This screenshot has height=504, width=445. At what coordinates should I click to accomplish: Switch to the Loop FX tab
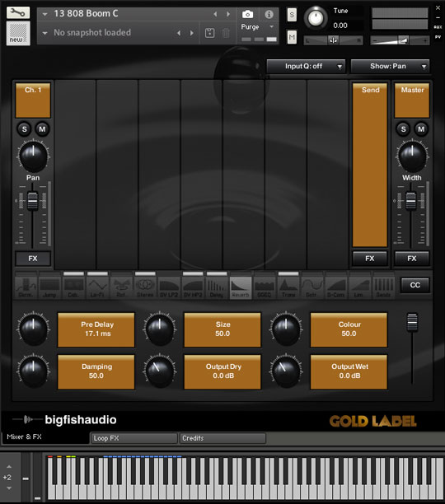coord(134,438)
